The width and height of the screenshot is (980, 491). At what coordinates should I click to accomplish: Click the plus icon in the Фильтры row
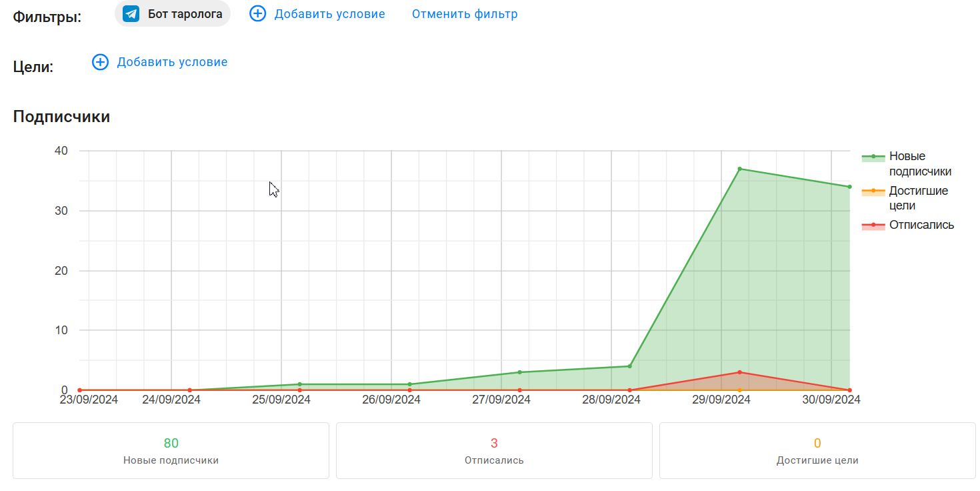[x=257, y=14]
